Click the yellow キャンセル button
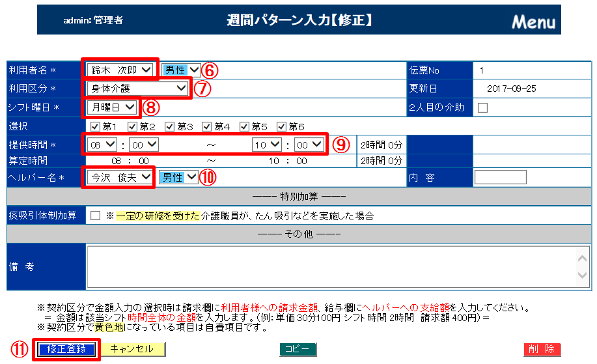This screenshot has width=597, height=364. click(132, 350)
